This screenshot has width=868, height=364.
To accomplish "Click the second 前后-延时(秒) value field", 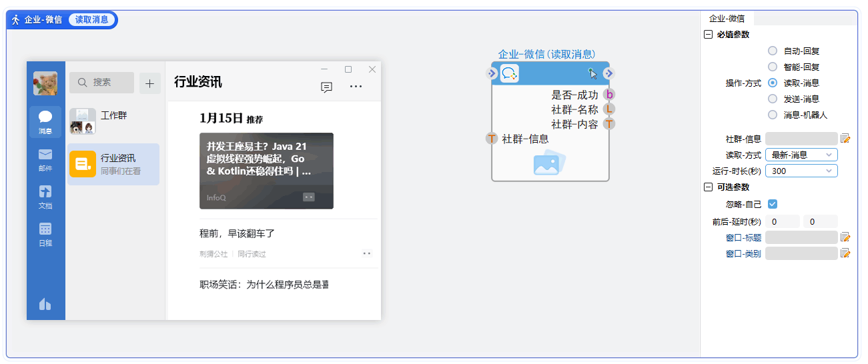I will [820, 221].
